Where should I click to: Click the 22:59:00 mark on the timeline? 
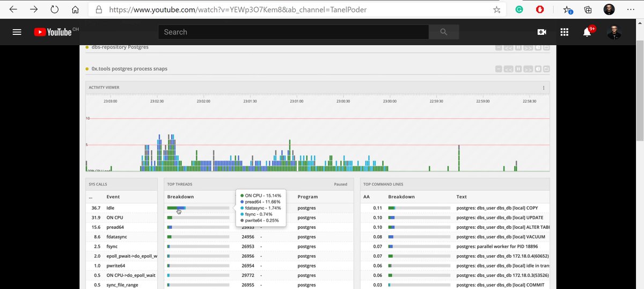[482, 101]
